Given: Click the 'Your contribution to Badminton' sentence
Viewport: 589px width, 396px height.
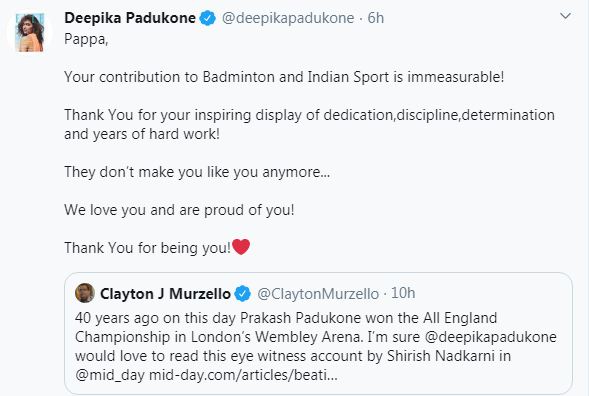Looking at the screenshot, I should pos(284,77).
